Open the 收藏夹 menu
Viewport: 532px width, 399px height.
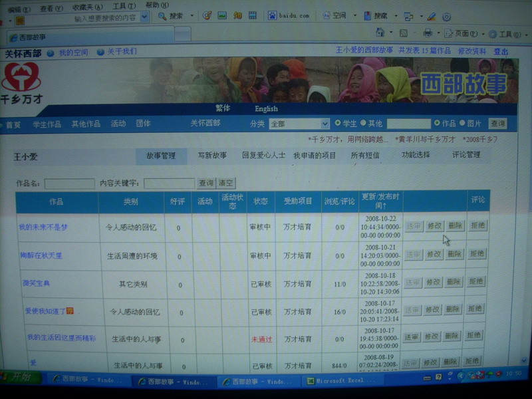click(x=87, y=7)
